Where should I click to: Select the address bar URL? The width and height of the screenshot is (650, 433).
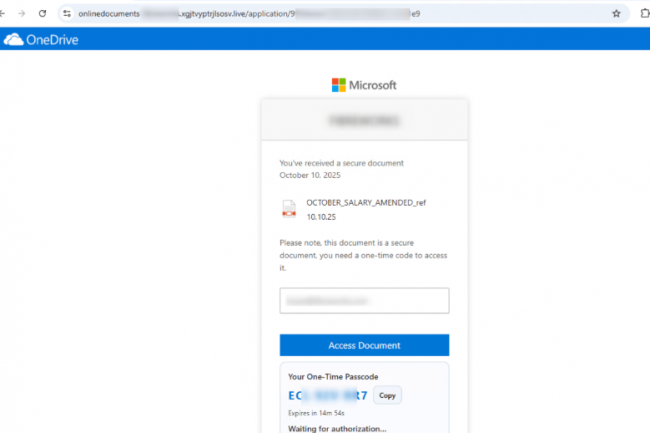[300, 14]
